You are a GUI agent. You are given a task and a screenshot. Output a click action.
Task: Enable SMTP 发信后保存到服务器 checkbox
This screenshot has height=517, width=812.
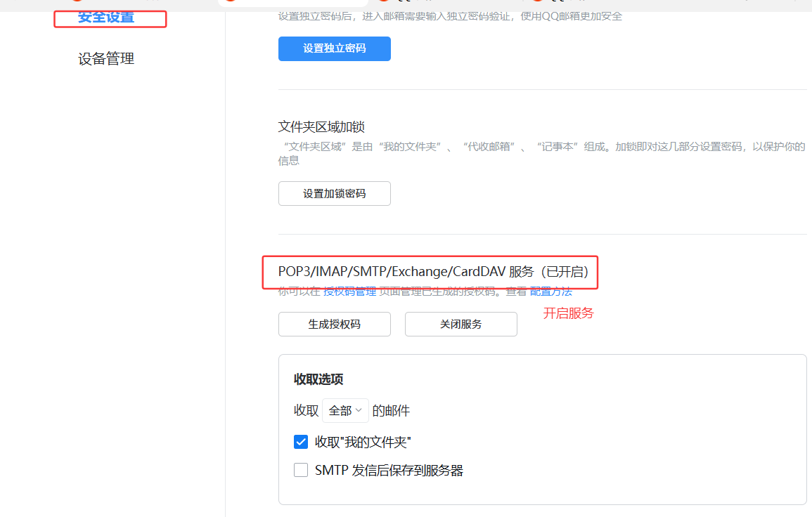301,470
